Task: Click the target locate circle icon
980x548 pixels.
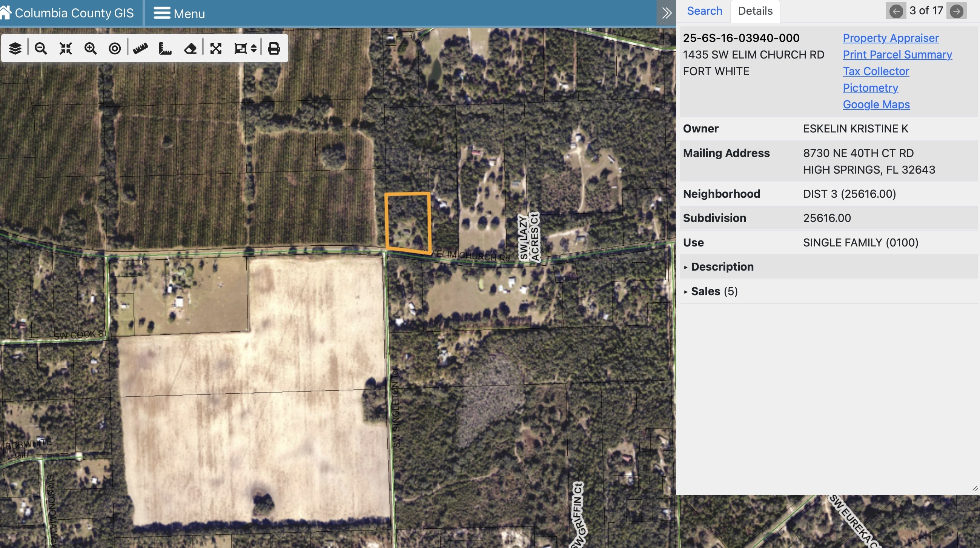Action: (x=115, y=48)
